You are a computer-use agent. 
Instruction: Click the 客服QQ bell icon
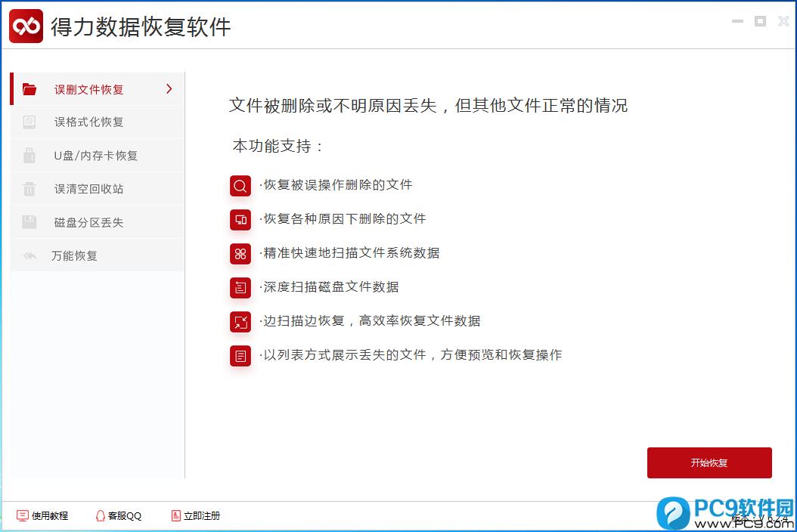click(x=100, y=515)
